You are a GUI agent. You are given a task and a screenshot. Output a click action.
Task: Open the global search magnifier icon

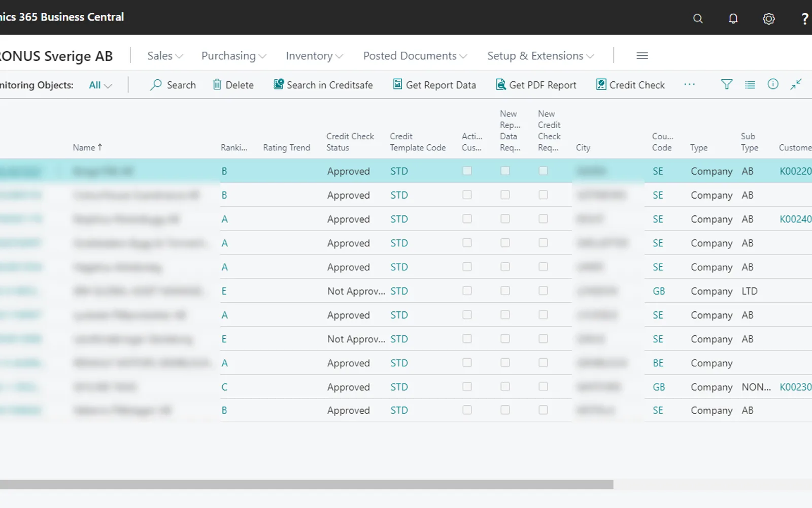coord(698,19)
